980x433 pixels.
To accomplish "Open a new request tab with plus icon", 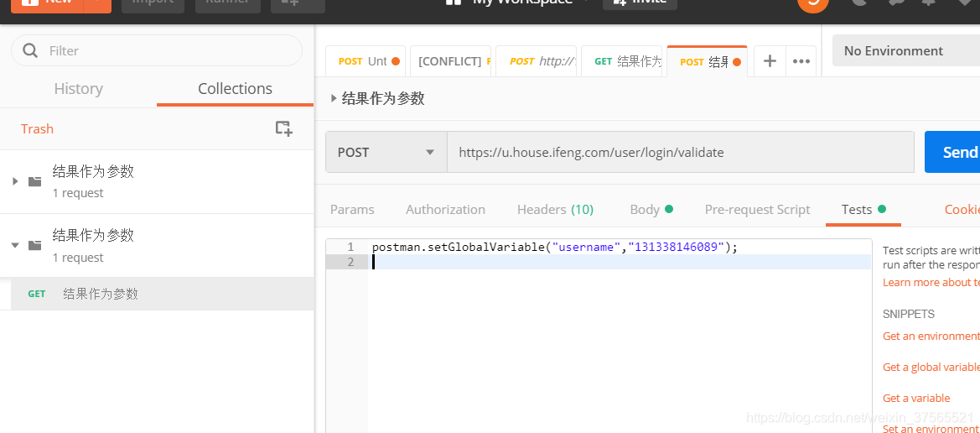I will pos(770,61).
